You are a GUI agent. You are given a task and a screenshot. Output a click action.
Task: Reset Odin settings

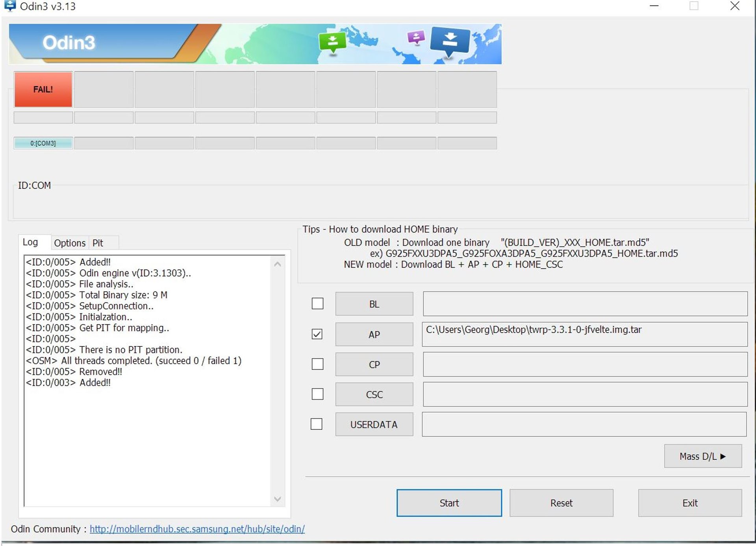click(561, 503)
